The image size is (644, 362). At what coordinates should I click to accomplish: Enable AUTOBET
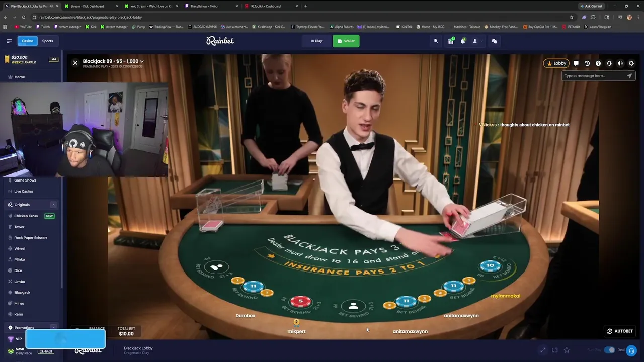[x=619, y=331]
